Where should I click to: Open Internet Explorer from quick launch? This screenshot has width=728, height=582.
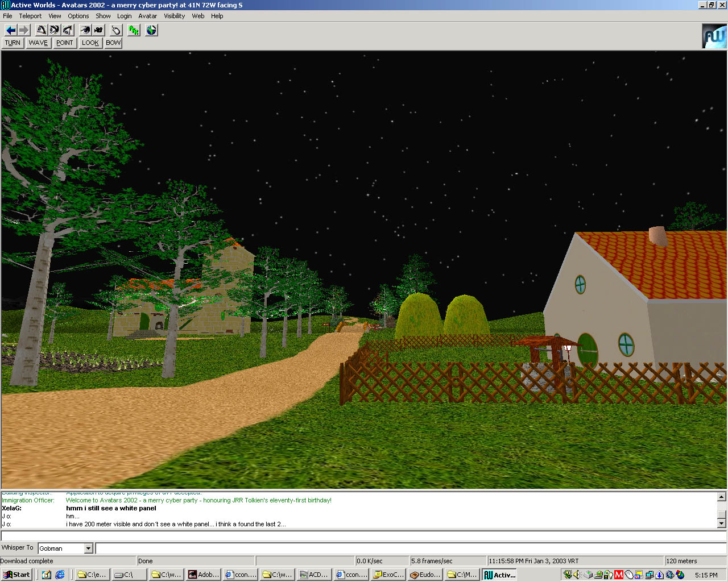coord(60,575)
